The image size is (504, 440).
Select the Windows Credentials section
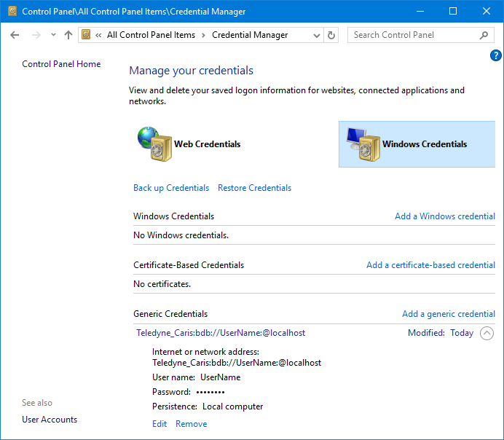coord(424,144)
